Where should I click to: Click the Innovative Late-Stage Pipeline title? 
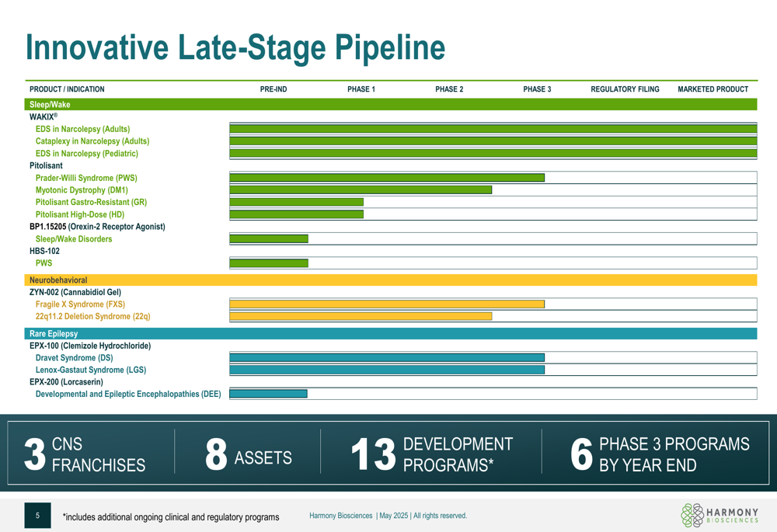tap(235, 47)
